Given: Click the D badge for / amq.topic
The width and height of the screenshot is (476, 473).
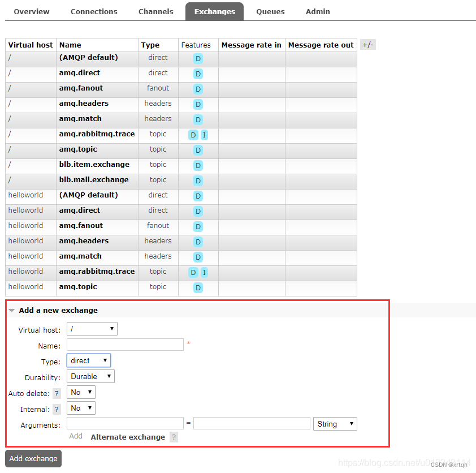Looking at the screenshot, I should point(198,150).
